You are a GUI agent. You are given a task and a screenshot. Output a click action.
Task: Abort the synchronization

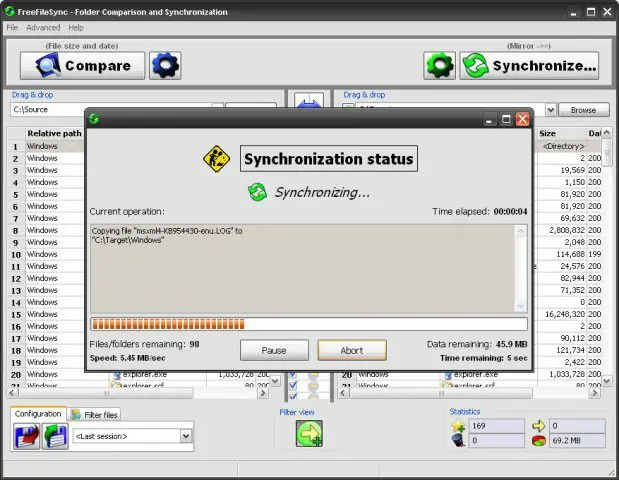pyautogui.click(x=352, y=350)
